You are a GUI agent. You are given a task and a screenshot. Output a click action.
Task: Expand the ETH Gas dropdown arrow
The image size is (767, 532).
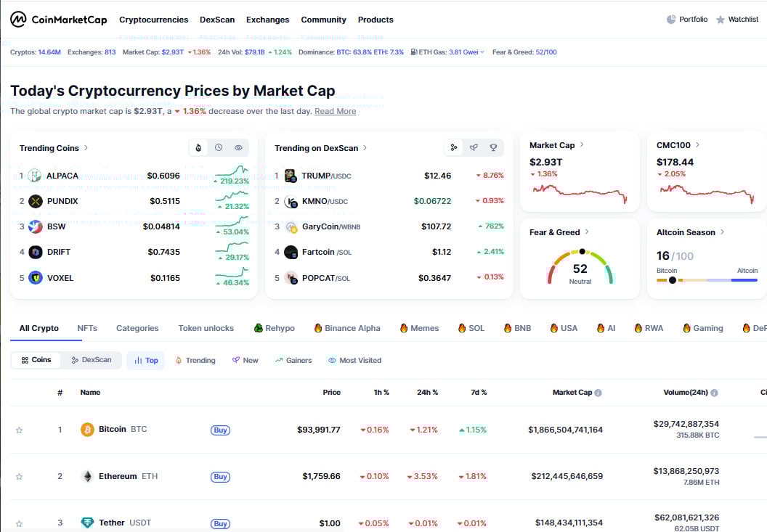[x=482, y=52]
